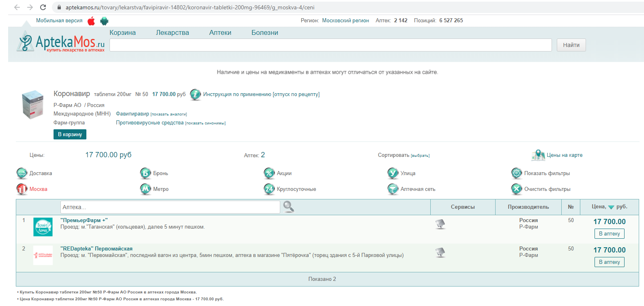Open the prices on map icon

pos(538,155)
